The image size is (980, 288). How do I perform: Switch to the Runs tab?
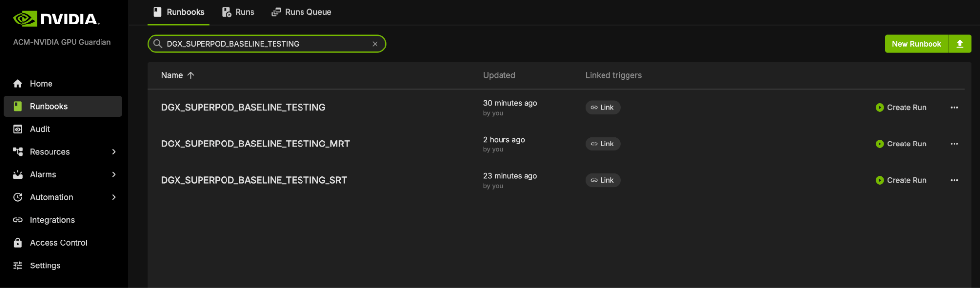[238, 12]
